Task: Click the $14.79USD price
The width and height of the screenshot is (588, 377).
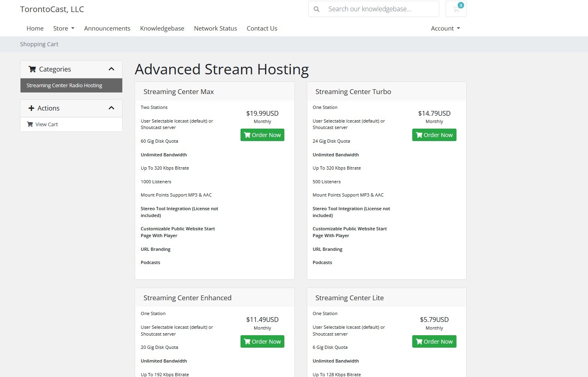Action: (x=434, y=113)
